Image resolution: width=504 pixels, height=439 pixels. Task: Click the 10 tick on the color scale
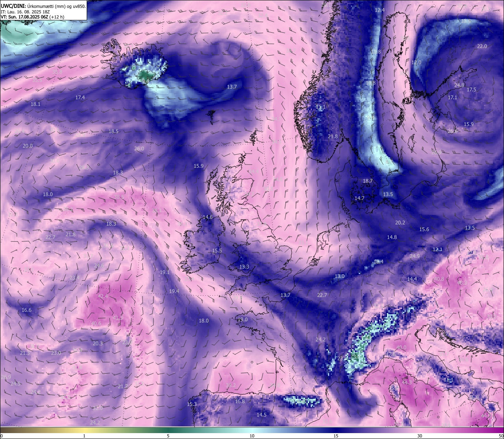(x=252, y=436)
